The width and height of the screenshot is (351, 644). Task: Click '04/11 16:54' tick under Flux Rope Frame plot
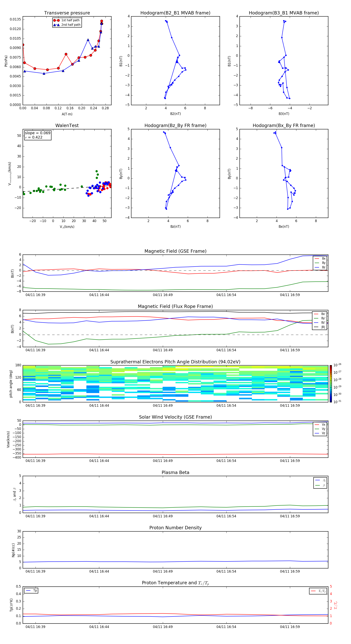click(x=226, y=350)
